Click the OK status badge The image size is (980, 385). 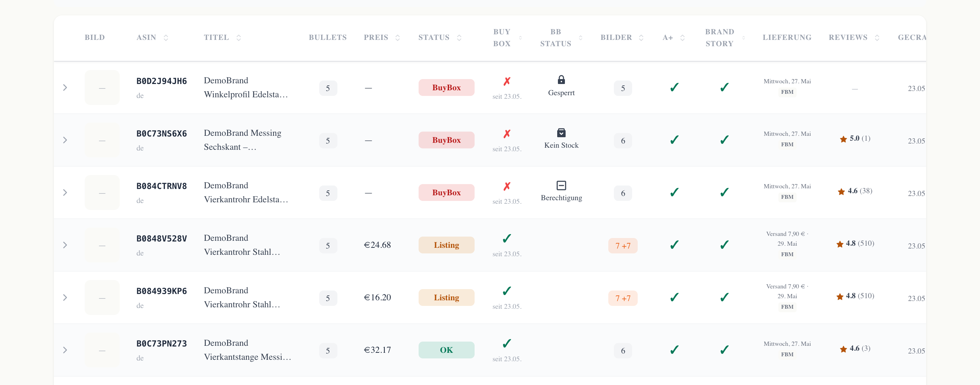tap(446, 350)
